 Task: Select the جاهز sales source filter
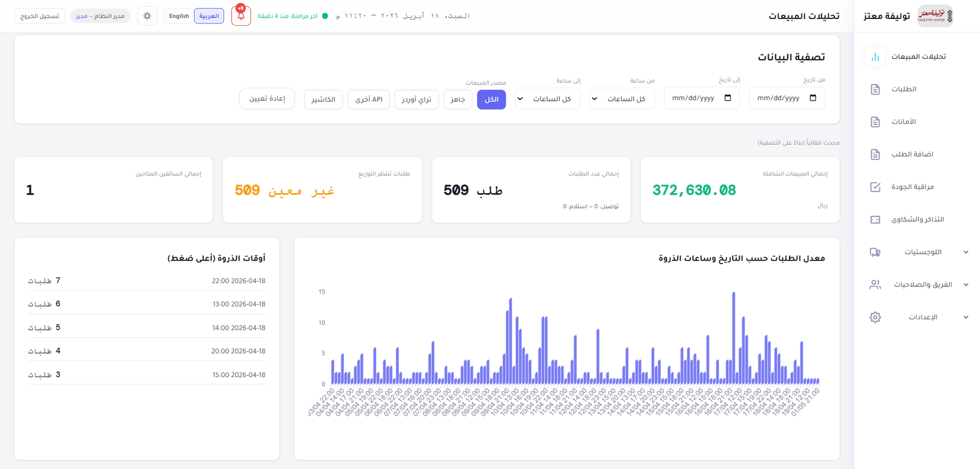click(x=458, y=99)
